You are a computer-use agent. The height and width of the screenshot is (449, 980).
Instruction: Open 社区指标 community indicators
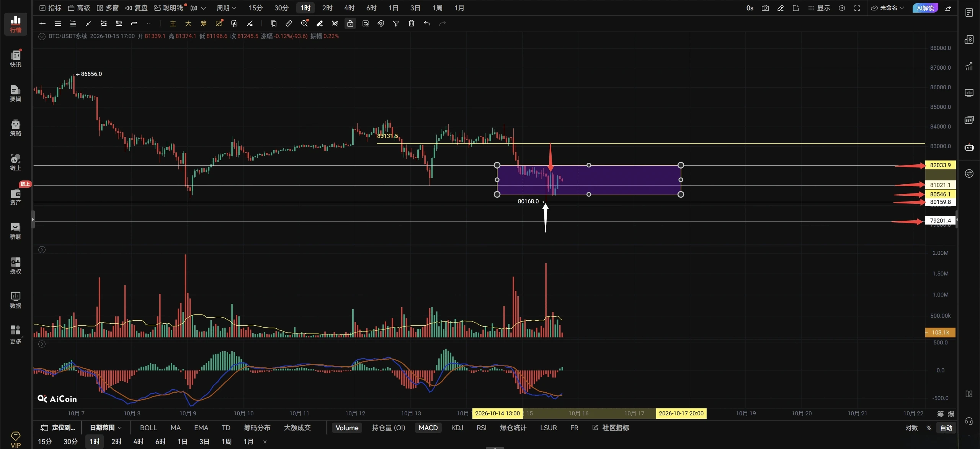point(611,428)
